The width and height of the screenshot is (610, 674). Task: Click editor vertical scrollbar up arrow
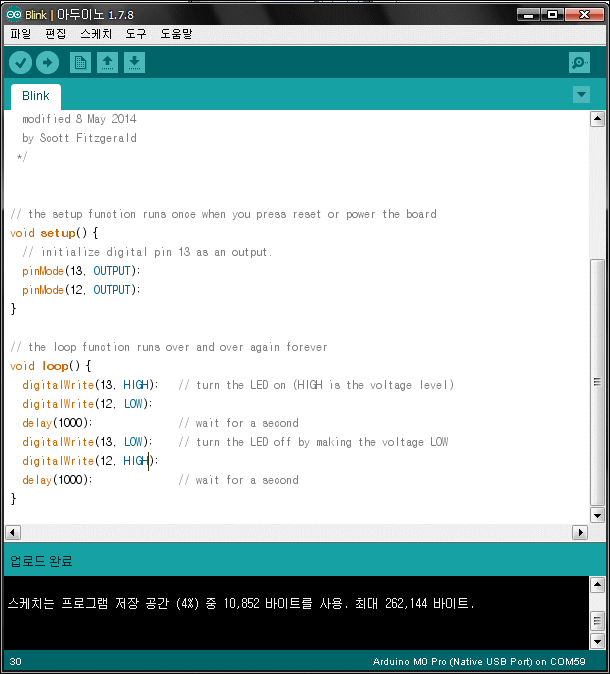coord(597,119)
